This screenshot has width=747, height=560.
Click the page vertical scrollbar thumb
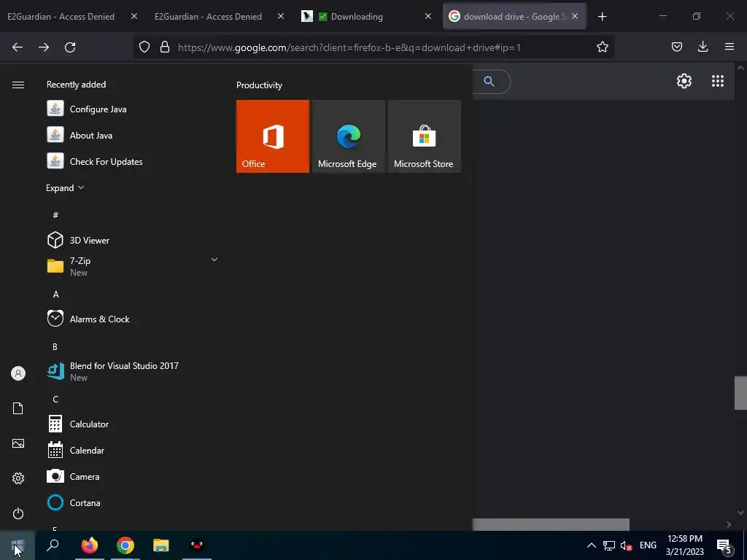click(740, 393)
